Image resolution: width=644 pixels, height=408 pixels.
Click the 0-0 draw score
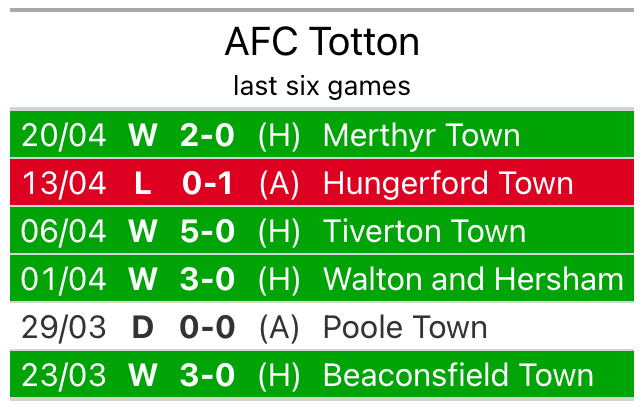(x=207, y=327)
